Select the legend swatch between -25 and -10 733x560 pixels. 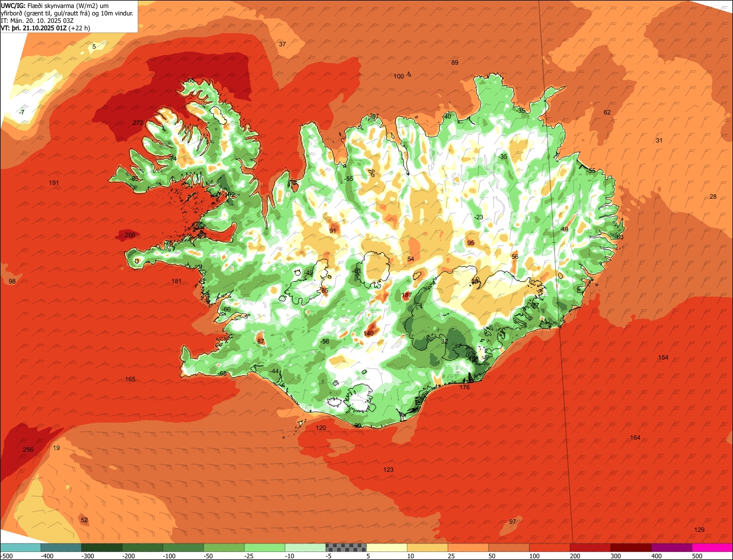[265, 547]
